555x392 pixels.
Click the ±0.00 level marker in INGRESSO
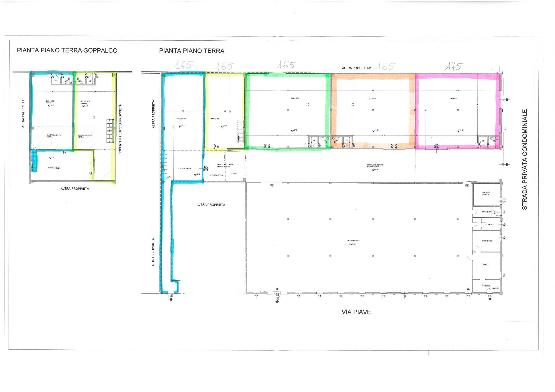pos(495,288)
